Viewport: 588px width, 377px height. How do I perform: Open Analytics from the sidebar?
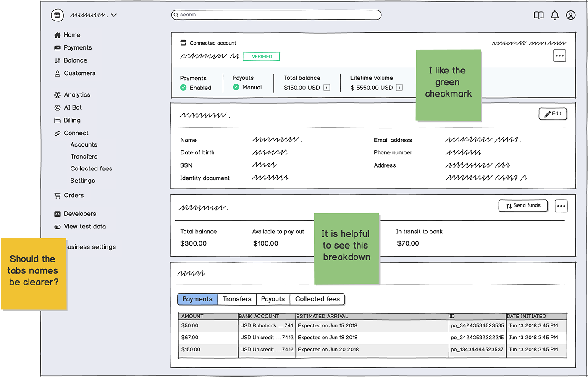[77, 95]
